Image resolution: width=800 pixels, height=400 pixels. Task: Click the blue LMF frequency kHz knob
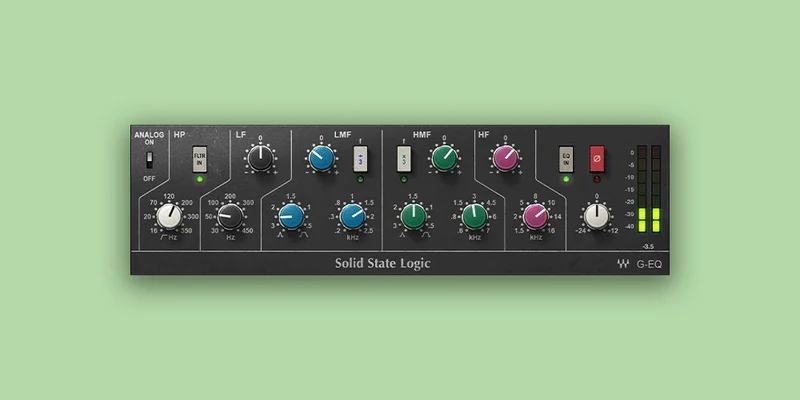coord(352,216)
